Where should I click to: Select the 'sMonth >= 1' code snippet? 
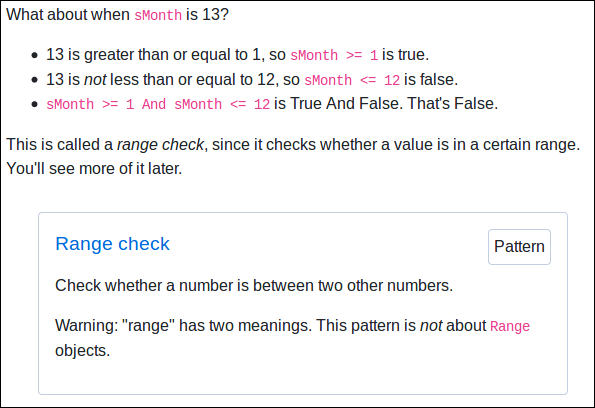tap(334, 55)
